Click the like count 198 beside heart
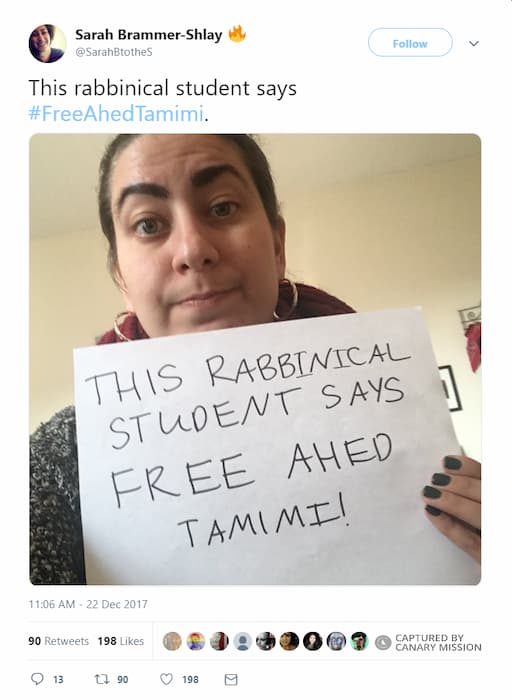This screenshot has width=512, height=700. (x=190, y=679)
